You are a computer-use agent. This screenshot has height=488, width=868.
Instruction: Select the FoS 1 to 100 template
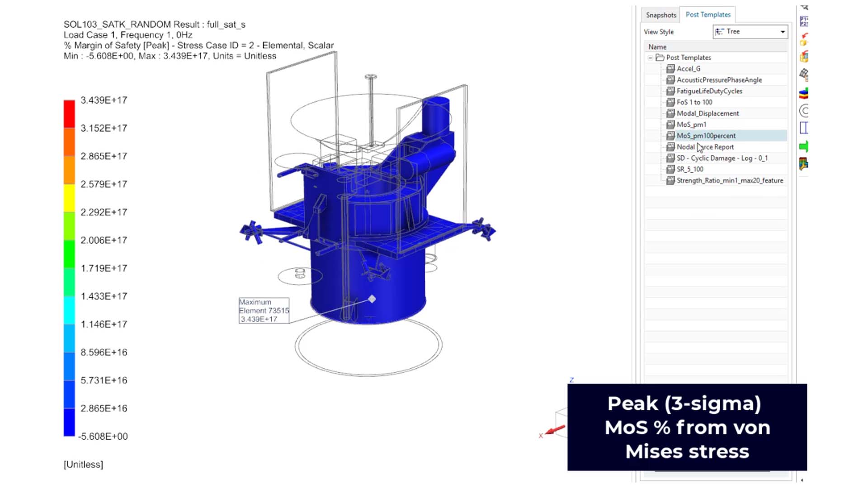(694, 102)
